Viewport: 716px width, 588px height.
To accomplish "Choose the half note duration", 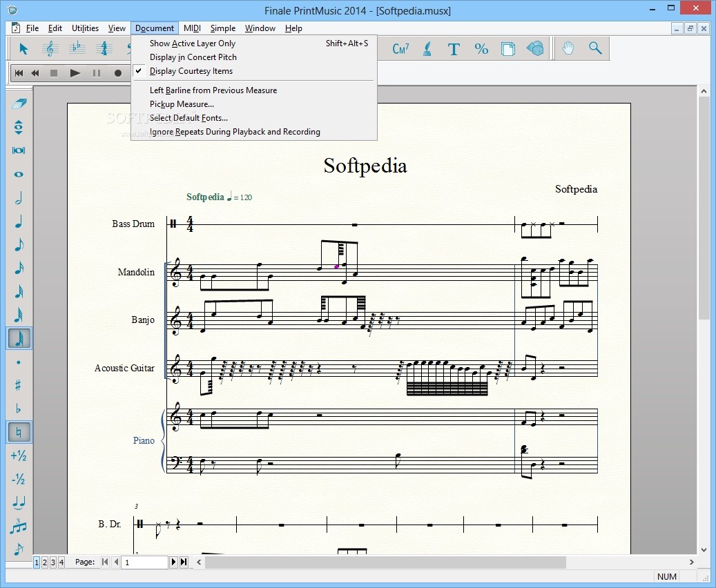I will coord(19,197).
